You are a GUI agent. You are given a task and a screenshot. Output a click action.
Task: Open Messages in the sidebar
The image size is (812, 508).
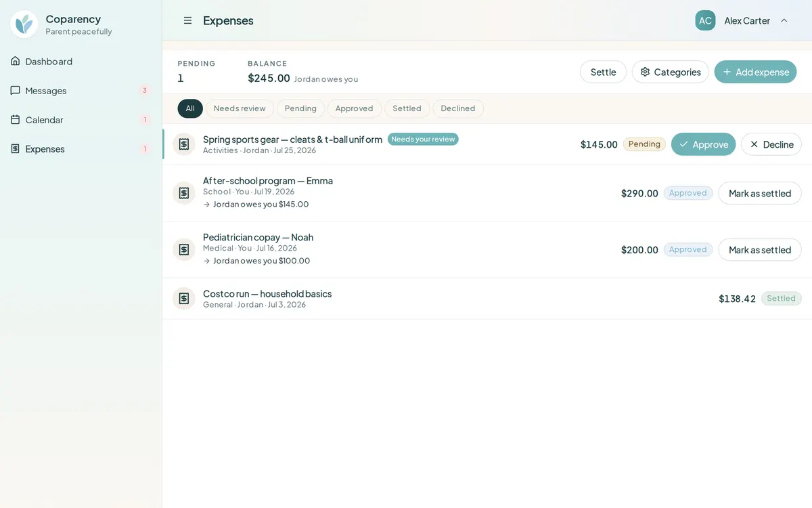[x=81, y=90]
